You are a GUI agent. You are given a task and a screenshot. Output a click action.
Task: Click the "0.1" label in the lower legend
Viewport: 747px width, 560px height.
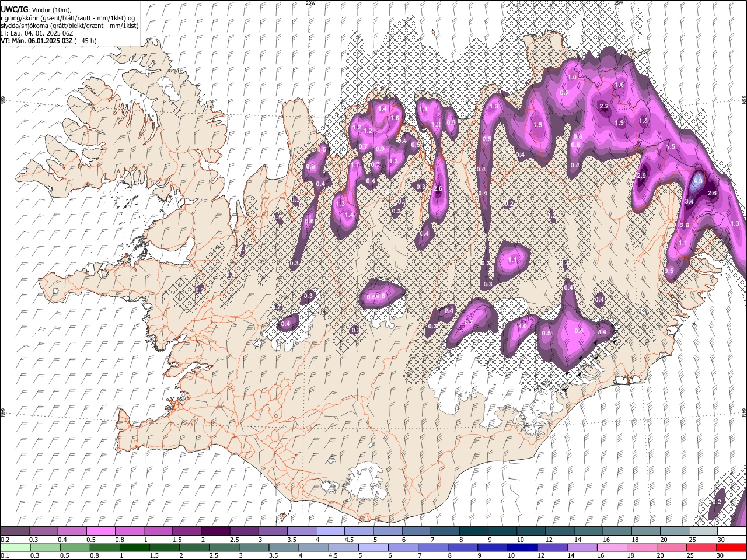click(5, 555)
